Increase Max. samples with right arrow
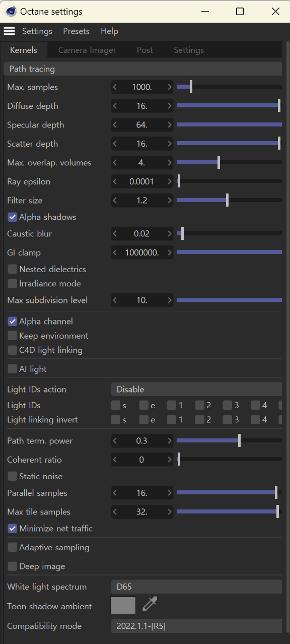 169,87
